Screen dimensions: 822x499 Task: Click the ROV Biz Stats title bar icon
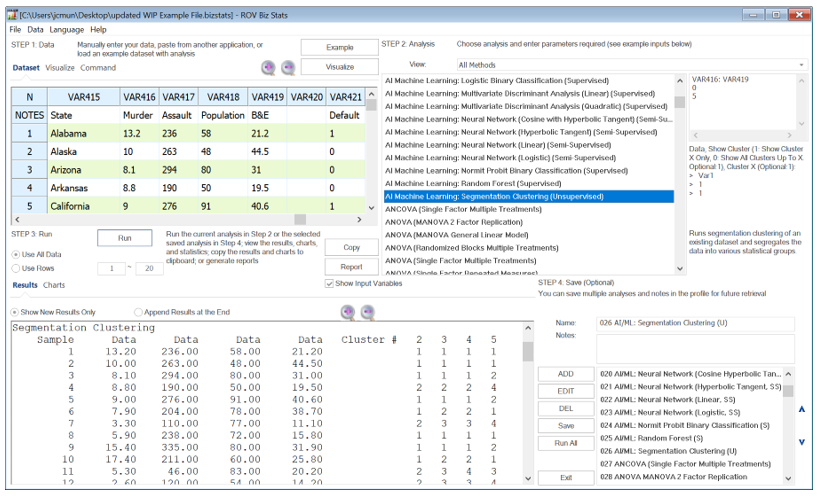tap(12, 15)
